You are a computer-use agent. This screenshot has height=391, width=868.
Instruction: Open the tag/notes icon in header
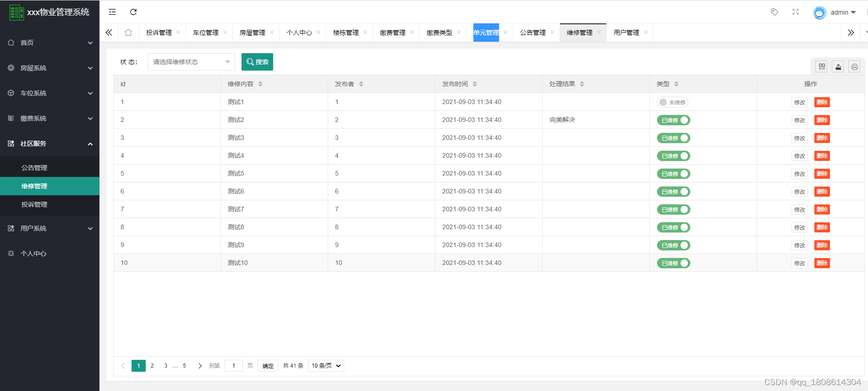(775, 12)
